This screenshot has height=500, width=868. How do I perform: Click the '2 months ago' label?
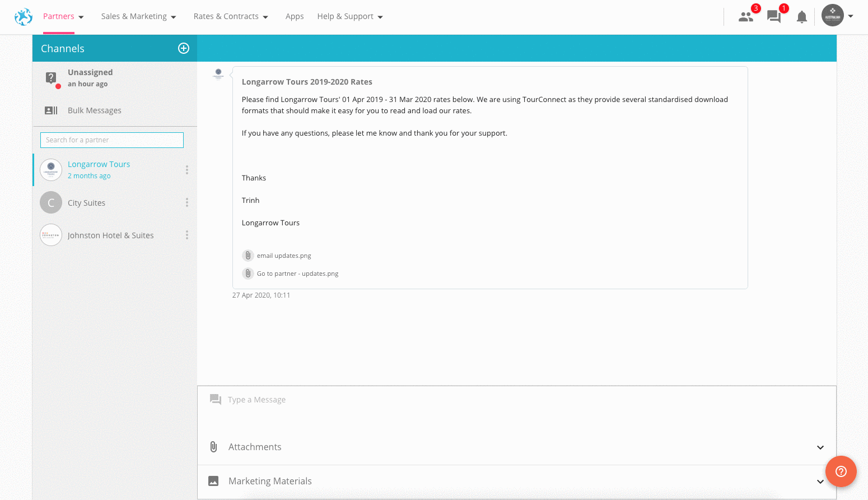89,176
